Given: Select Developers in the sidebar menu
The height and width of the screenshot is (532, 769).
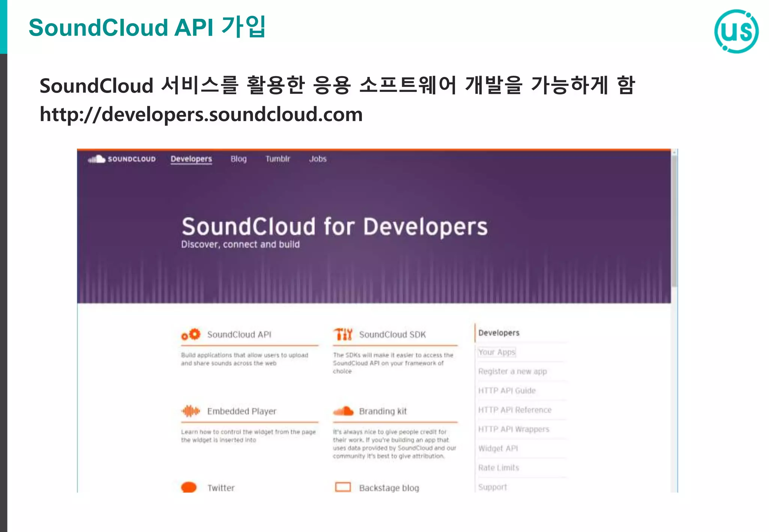Looking at the screenshot, I should [x=499, y=333].
